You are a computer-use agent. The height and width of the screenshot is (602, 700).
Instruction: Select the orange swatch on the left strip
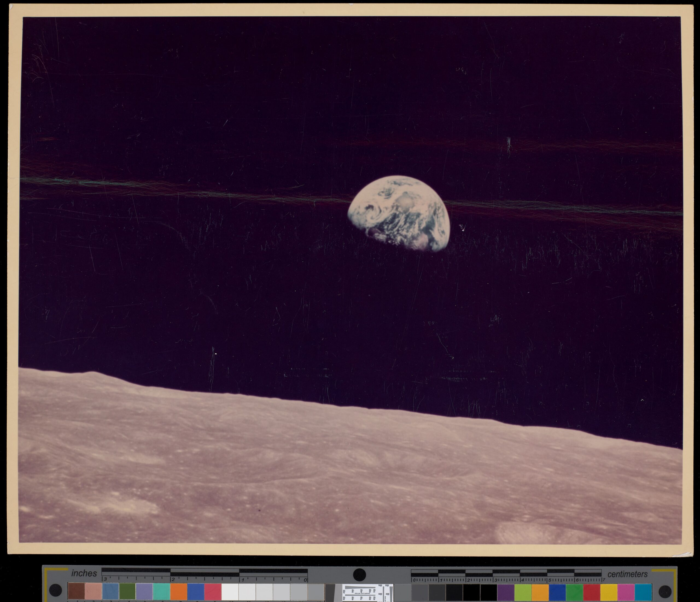(x=179, y=591)
